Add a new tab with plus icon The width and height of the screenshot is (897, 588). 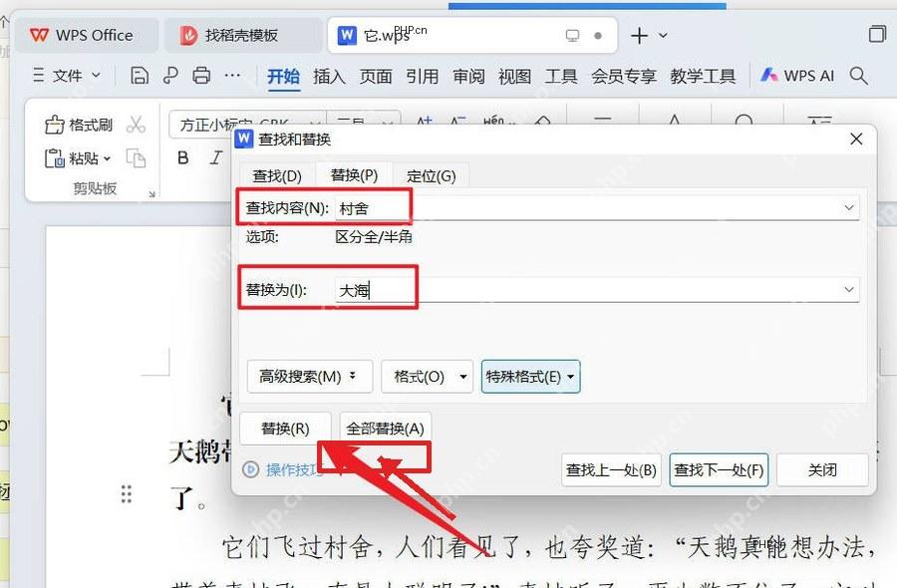tap(639, 36)
